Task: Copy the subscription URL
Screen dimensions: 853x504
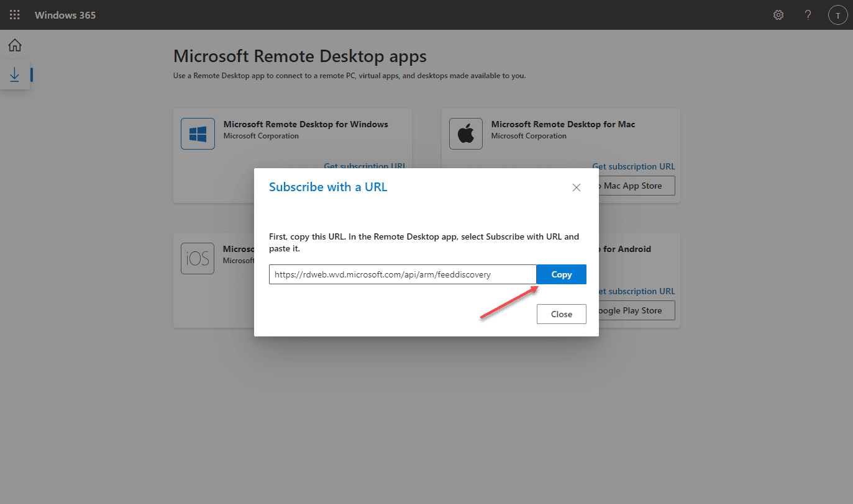Action: coord(561,274)
